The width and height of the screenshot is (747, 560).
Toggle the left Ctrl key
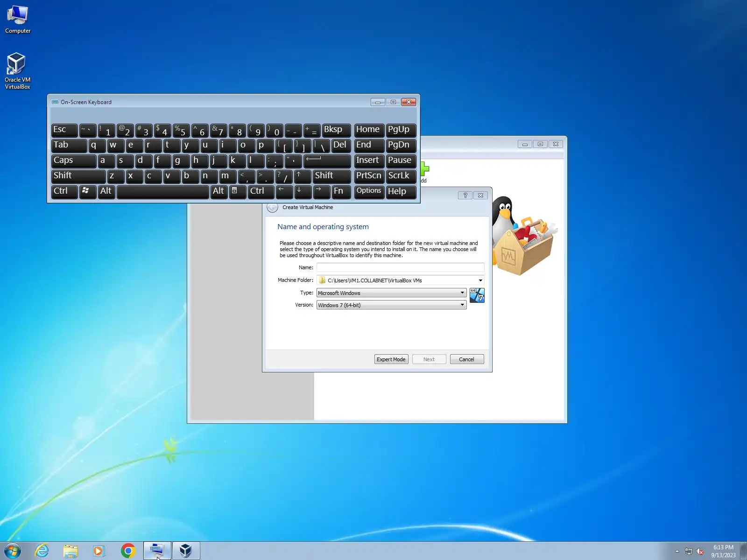point(64,191)
